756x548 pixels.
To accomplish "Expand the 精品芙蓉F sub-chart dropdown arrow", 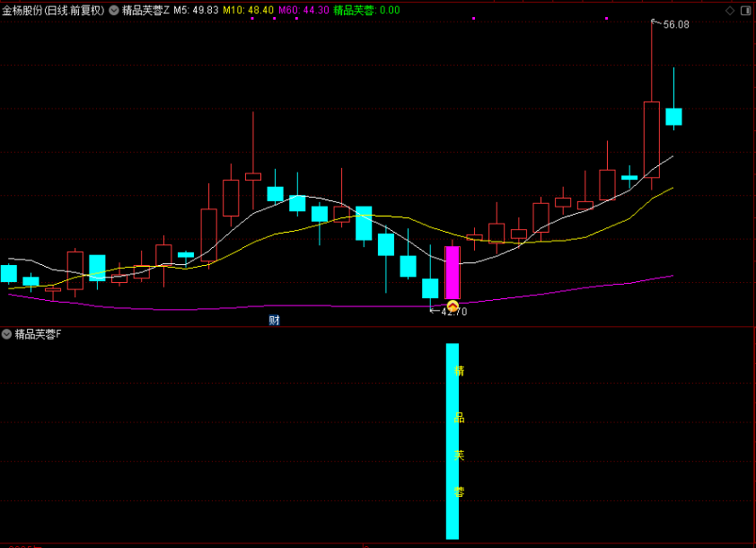I will [x=7, y=334].
